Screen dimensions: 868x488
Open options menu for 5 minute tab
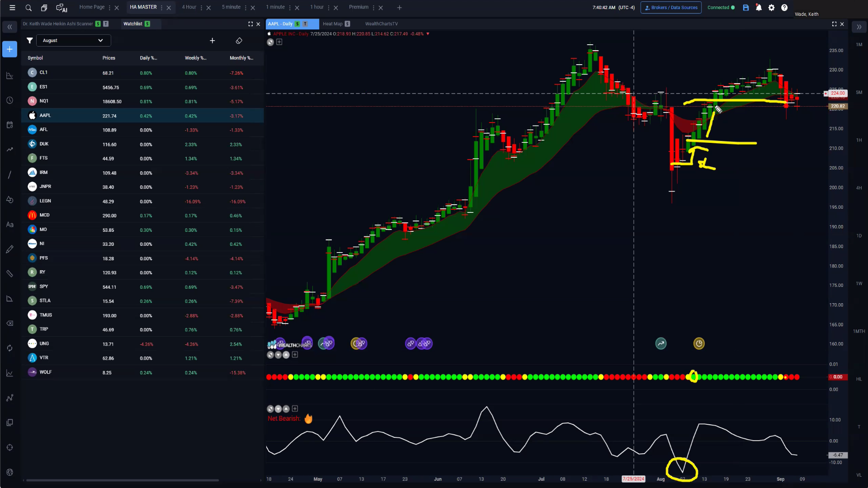point(245,8)
